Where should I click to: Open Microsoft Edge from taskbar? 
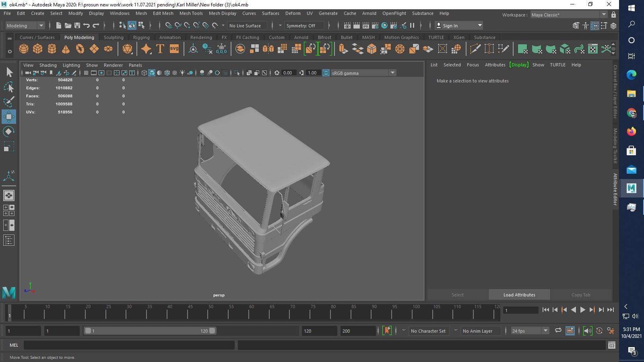[631, 74]
